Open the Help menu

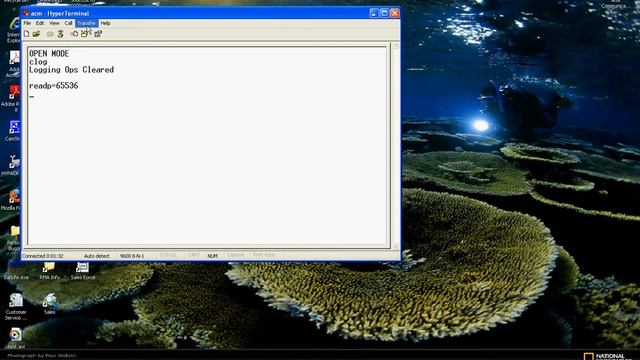(105, 23)
